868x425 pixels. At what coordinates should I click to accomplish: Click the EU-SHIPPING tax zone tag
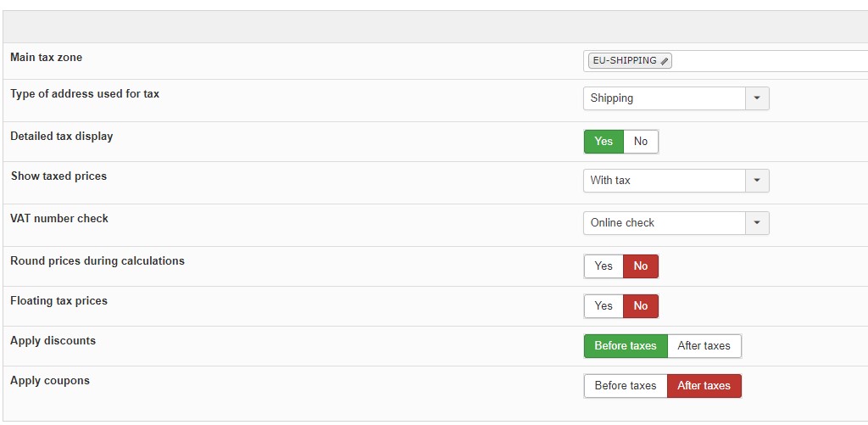[623, 61]
